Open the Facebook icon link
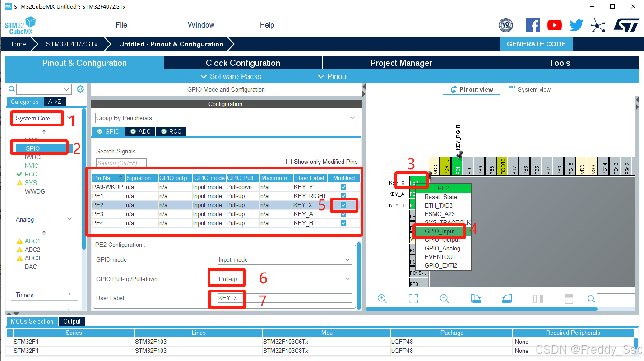 533,25
